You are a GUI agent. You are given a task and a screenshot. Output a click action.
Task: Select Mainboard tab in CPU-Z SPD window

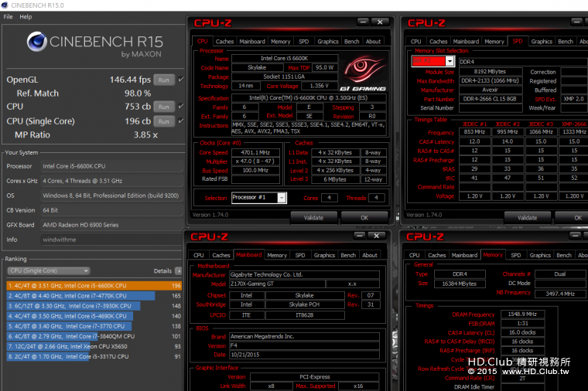pyautogui.click(x=466, y=42)
